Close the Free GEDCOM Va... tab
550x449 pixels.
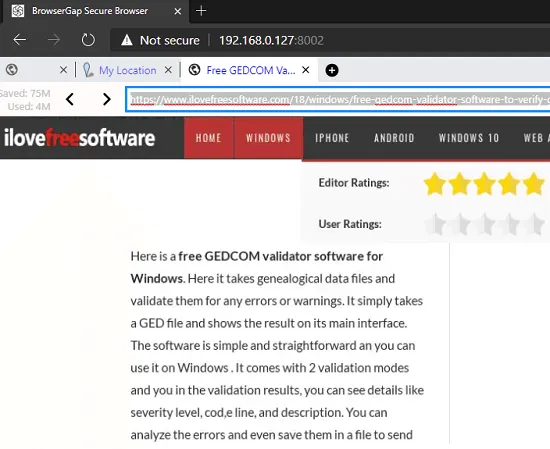pos(306,70)
